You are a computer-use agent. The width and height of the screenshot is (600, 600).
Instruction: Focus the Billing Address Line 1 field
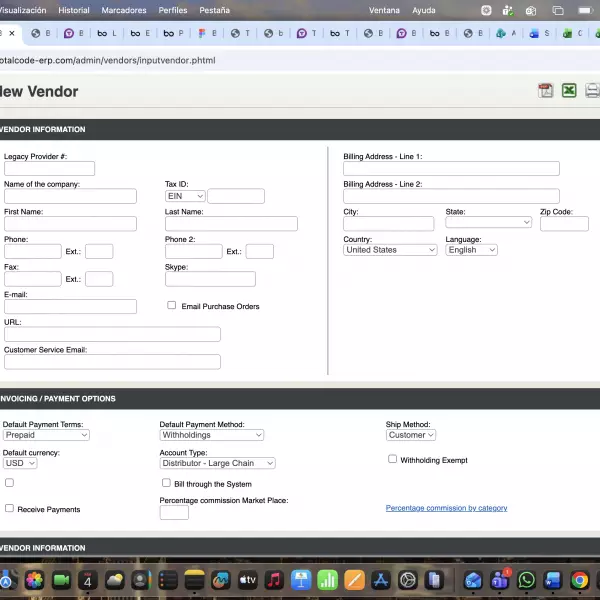point(451,168)
